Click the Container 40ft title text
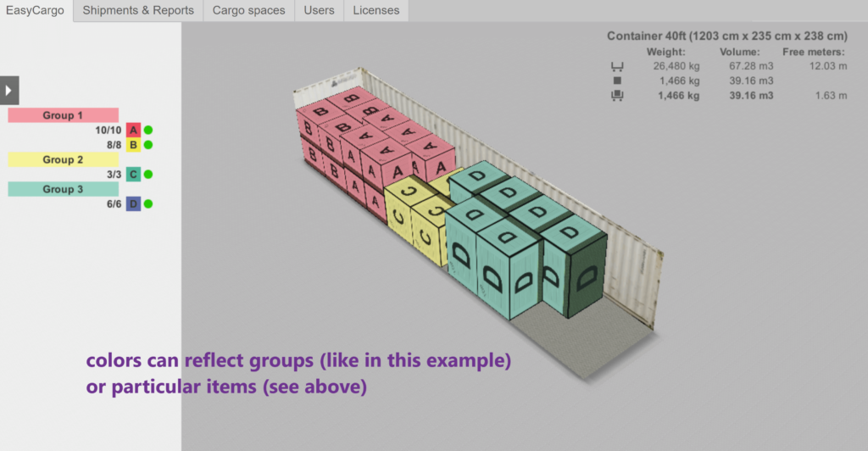Screen dimensions: 868x451 coord(726,36)
